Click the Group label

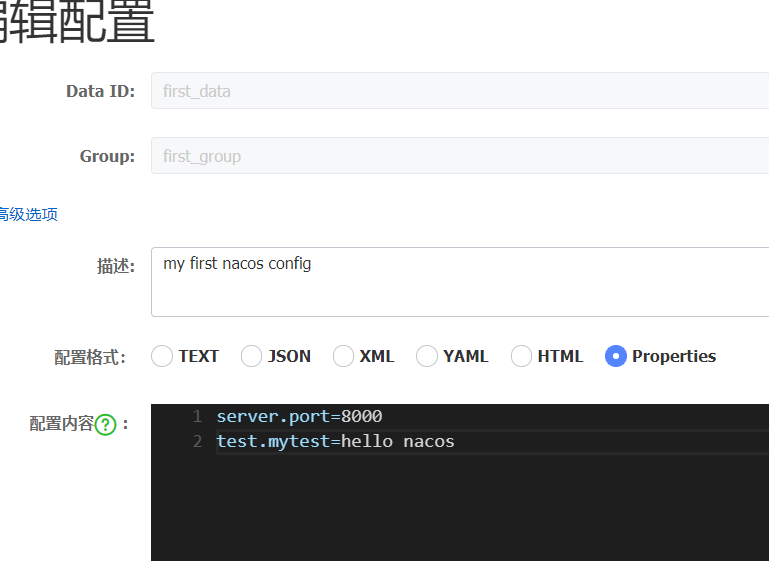click(107, 156)
